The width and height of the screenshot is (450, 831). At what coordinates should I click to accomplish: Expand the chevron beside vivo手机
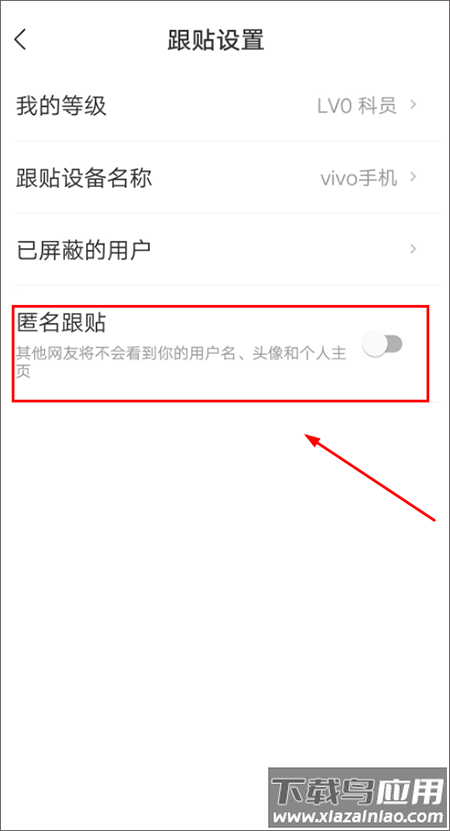[x=414, y=178]
